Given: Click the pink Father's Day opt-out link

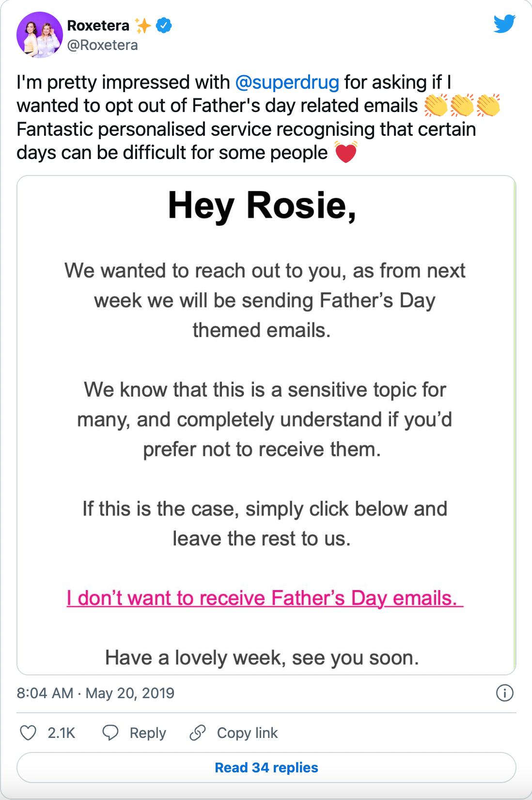Looking at the screenshot, I should point(265,598).
